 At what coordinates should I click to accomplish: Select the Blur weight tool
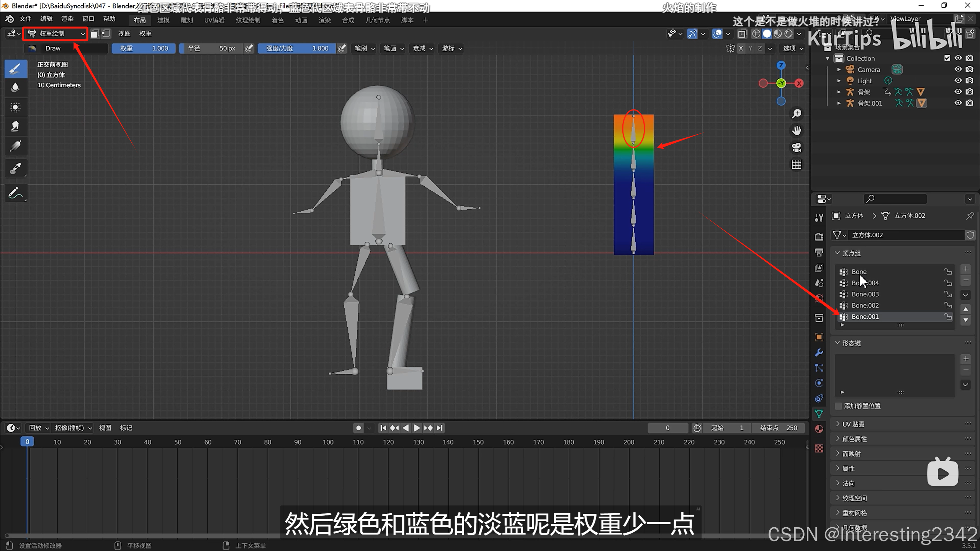tap(15, 88)
